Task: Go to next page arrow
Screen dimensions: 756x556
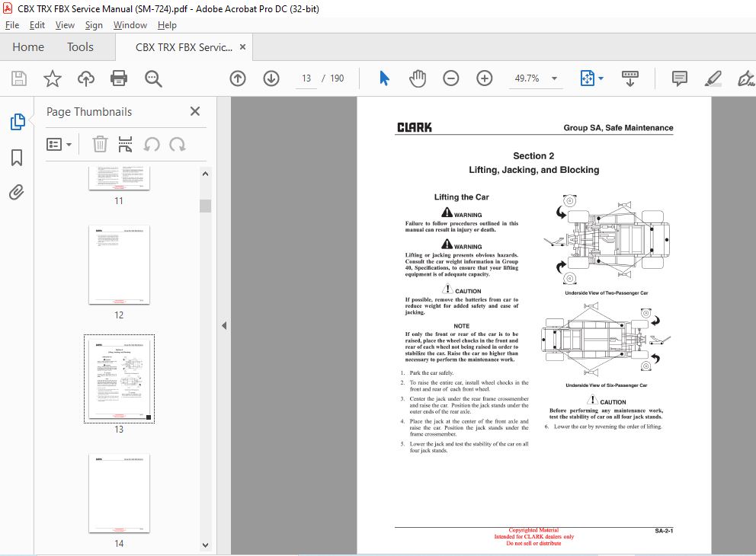Action: 271,78
